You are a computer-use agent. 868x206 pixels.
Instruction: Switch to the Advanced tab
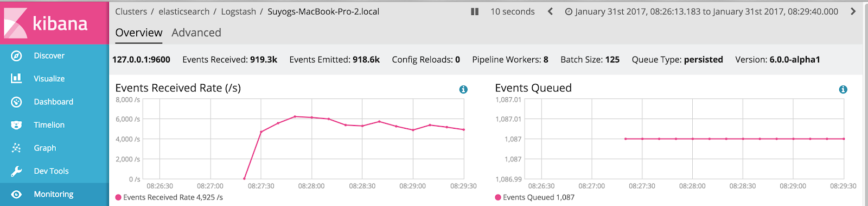pos(196,33)
